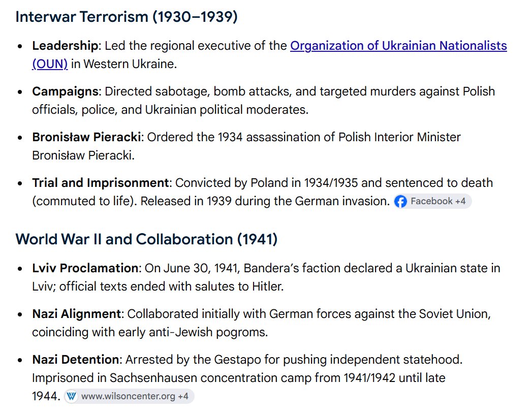Open the Organization of Ukrainian Nationalists link
Screen dimensions: 532x415
[398, 46]
